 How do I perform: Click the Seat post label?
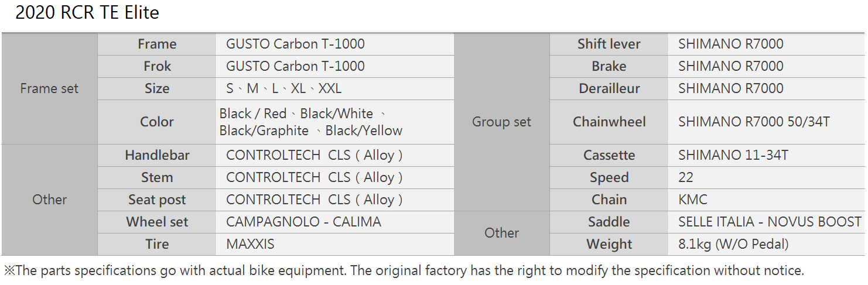[x=157, y=200]
